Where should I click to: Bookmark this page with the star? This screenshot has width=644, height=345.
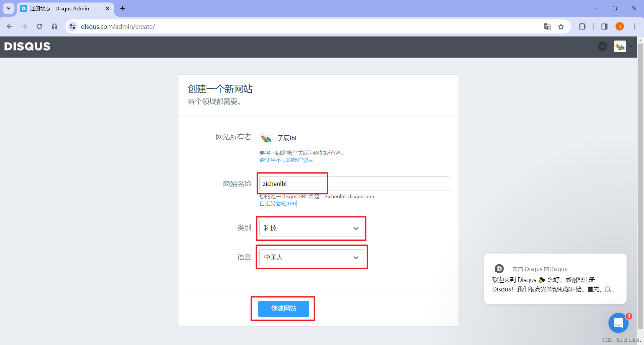[x=561, y=26]
